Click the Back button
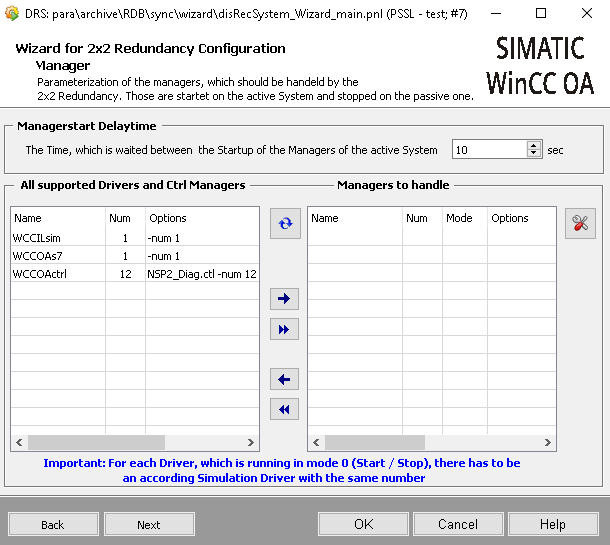Screen dimensions: 610x545 tap(52, 524)
